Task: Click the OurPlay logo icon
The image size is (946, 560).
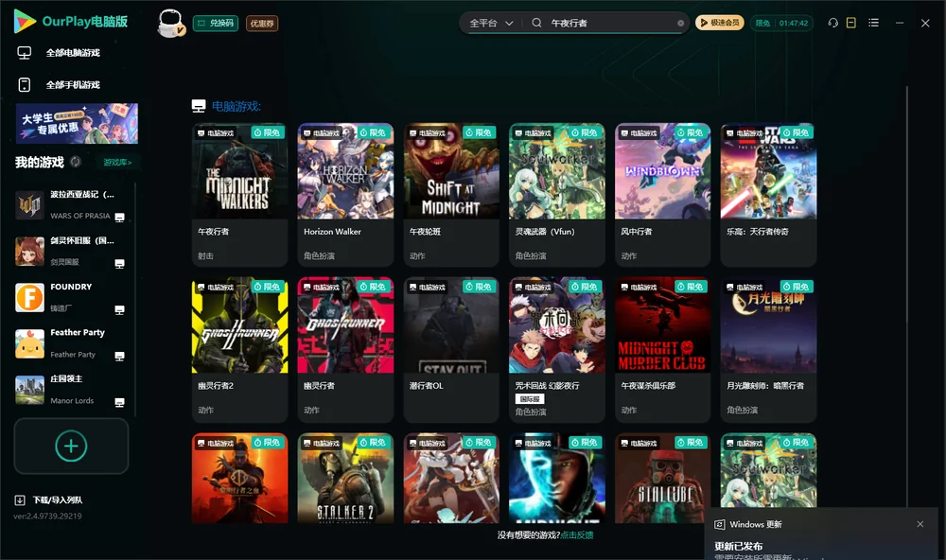Action: (x=25, y=21)
